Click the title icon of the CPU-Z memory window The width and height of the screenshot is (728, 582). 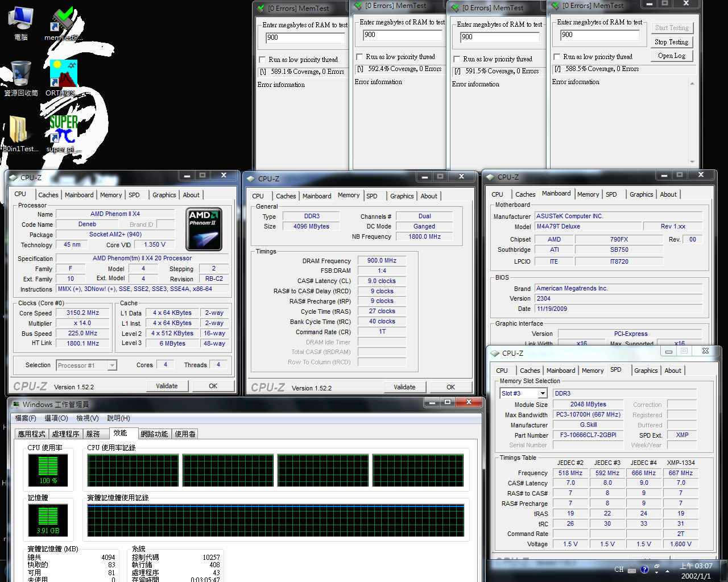click(251, 178)
